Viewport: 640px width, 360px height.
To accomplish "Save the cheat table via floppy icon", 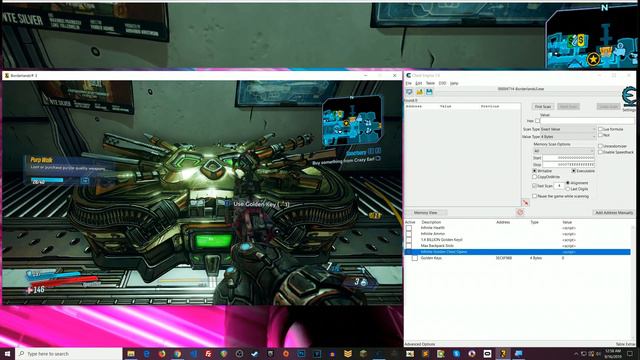I will click(429, 92).
